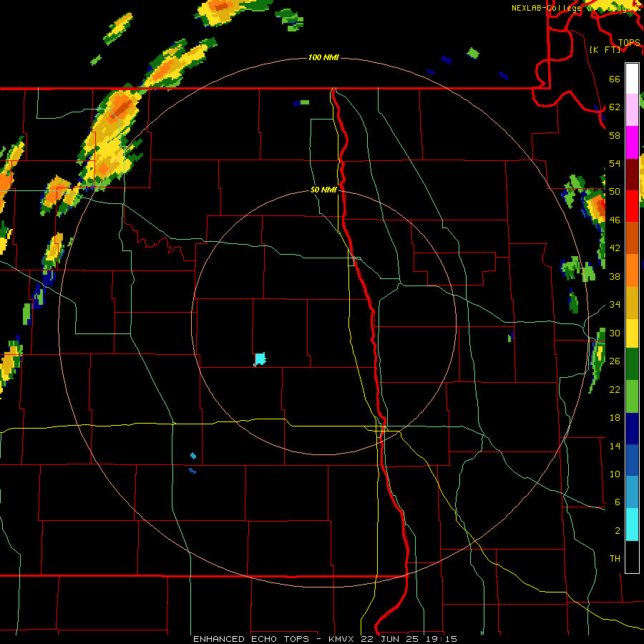This screenshot has height=644, width=644.
Task: Click legend value '54'
Action: coord(615,163)
